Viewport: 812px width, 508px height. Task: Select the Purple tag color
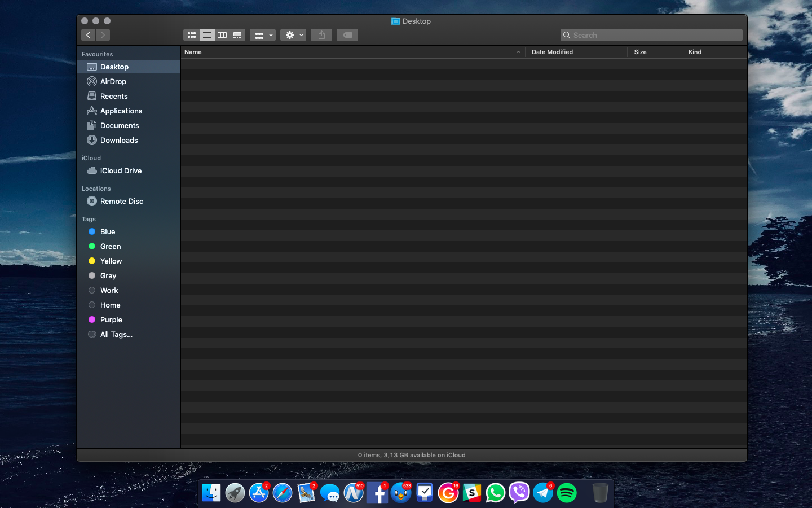click(111, 319)
